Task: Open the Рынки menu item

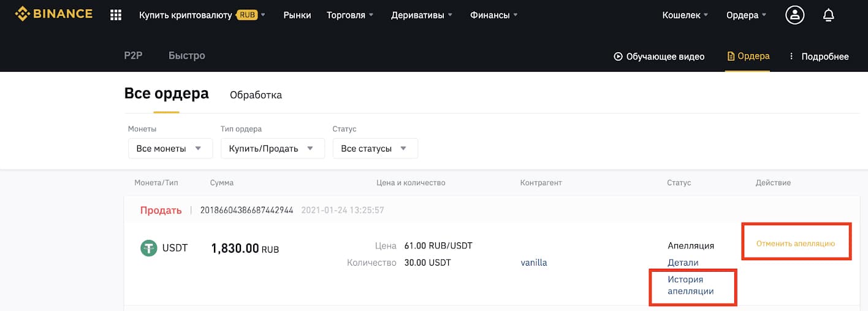Action: 297,15
